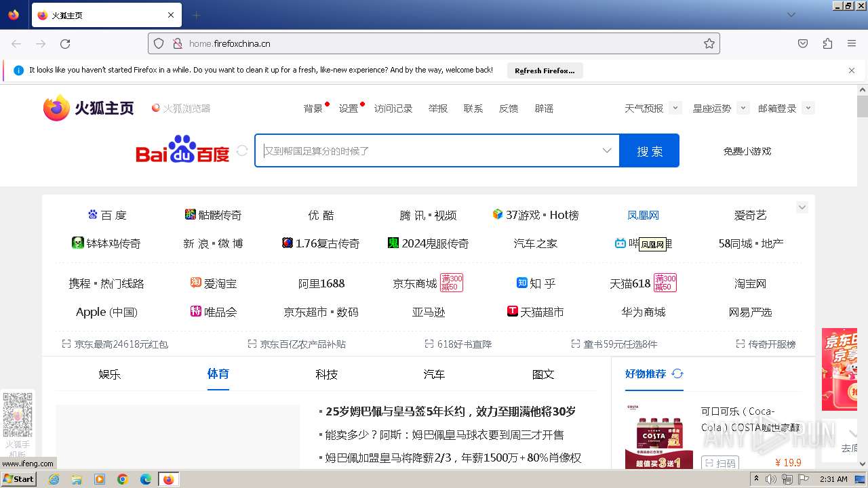Launch Internet Explorer from the taskbar
868x488 pixels.
coord(54,479)
